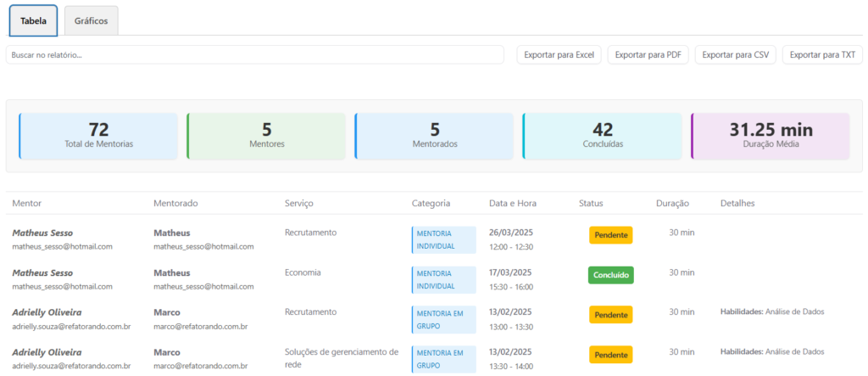Open adrielly.souza@refatorando.com.br email in first Adrielly row
868x376 pixels.
[71, 327]
